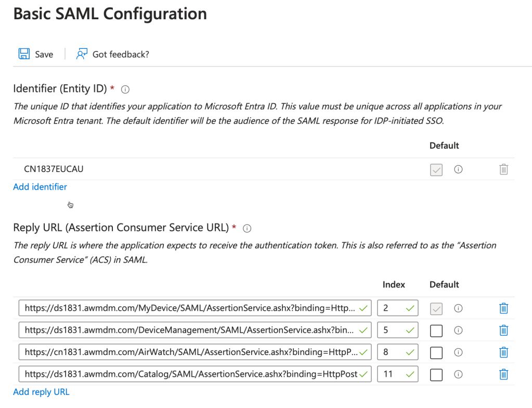
Task: Click info icon in AirWatch reply URL row
Action: pos(458,352)
